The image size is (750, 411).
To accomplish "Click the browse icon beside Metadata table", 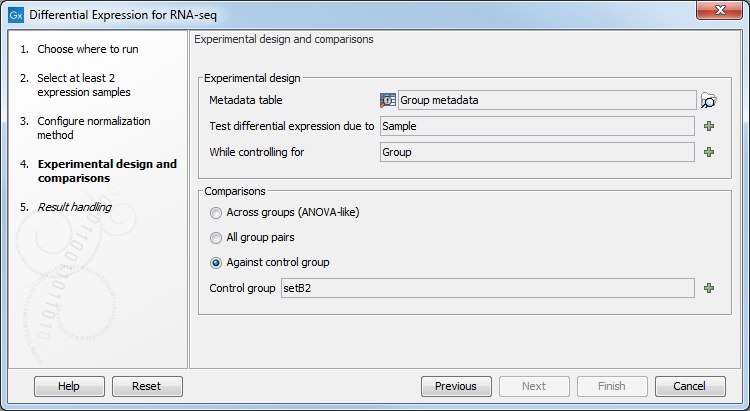I will pos(709,100).
